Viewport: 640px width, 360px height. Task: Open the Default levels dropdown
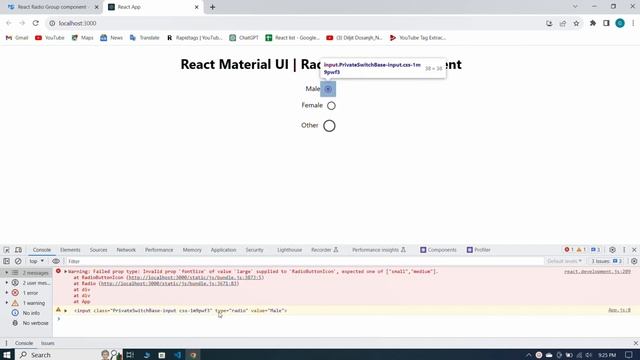point(564,261)
